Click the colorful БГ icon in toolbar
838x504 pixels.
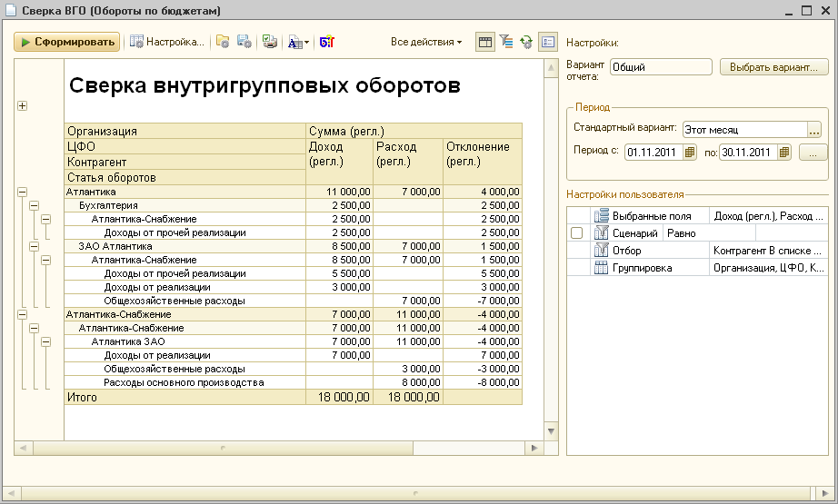[x=327, y=42]
